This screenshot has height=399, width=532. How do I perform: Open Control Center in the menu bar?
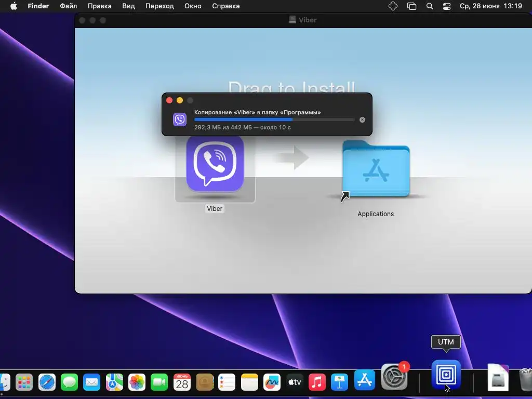pos(447,6)
